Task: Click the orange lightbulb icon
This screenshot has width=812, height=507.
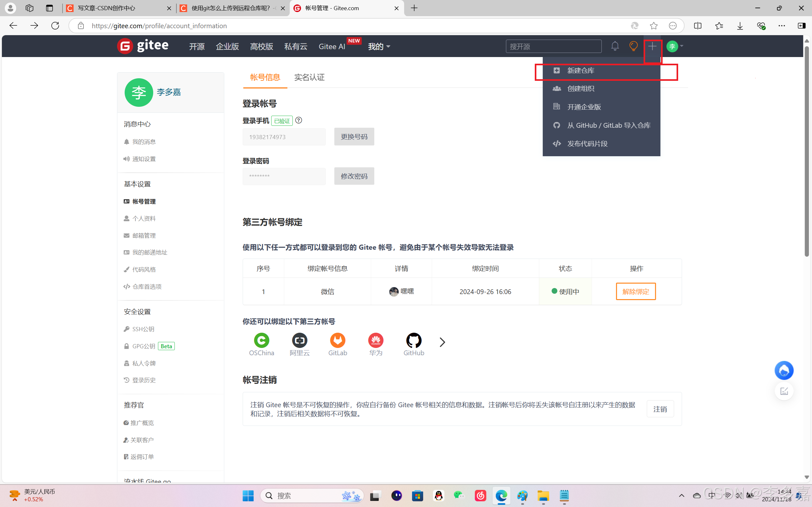Action: (633, 46)
